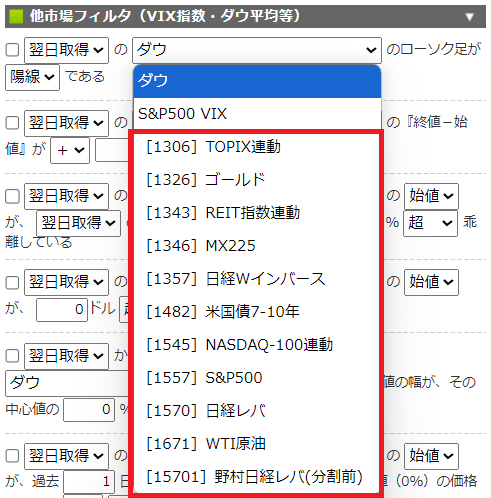Click the green square icon in the header

16,16
